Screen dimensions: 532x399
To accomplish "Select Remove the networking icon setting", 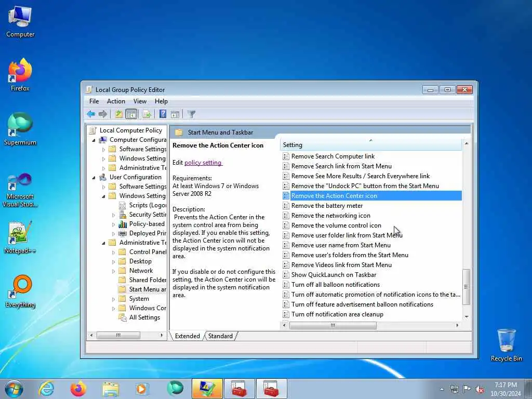I will click(x=331, y=216).
